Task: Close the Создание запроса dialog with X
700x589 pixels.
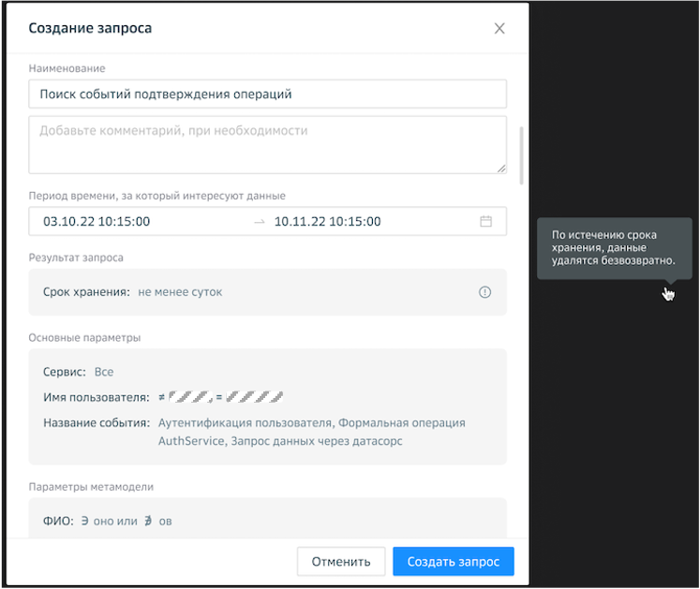Action: pos(499,28)
